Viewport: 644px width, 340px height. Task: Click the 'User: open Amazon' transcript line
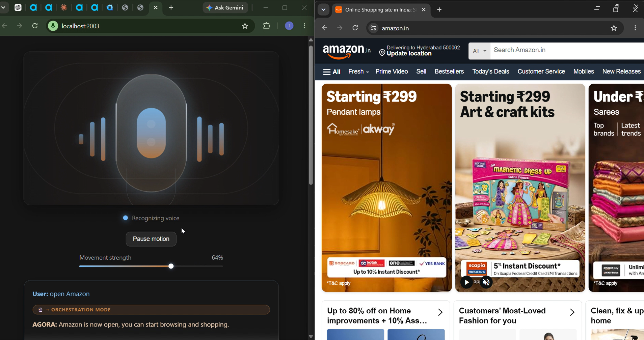pyautogui.click(x=61, y=294)
